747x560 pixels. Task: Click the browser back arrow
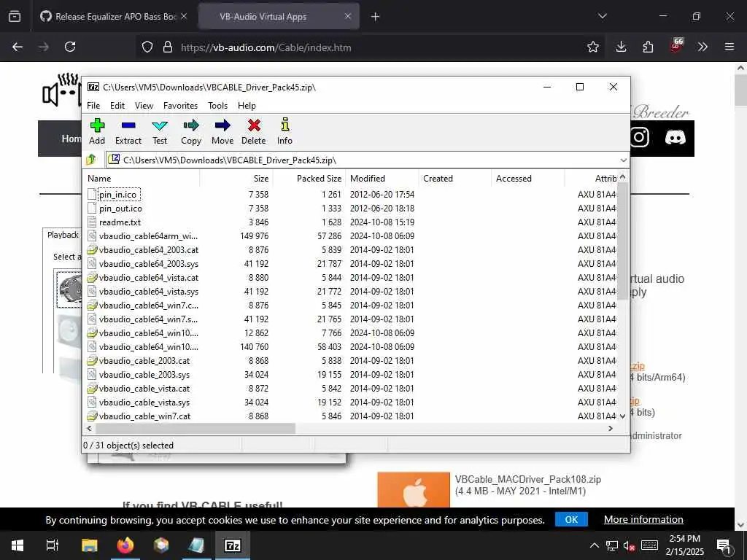[x=18, y=47]
